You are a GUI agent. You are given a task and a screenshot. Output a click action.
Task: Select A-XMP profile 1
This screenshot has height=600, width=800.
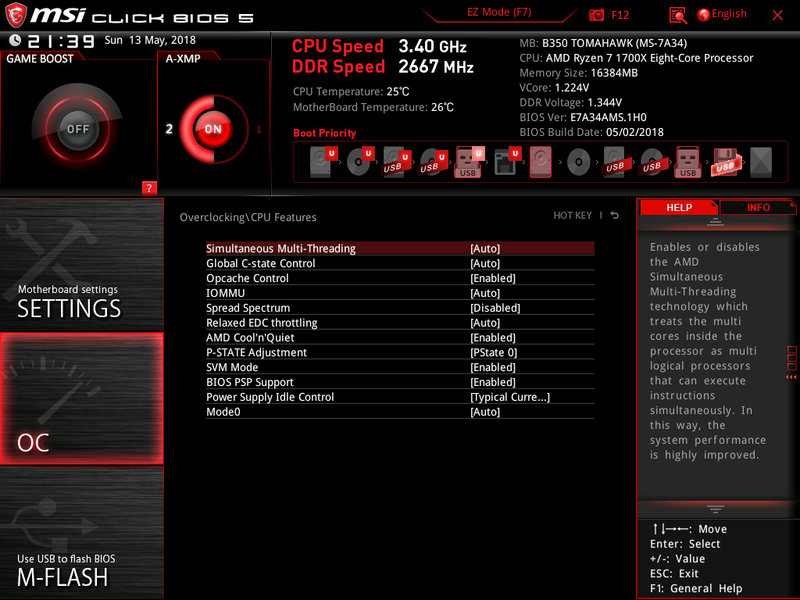[x=259, y=129]
